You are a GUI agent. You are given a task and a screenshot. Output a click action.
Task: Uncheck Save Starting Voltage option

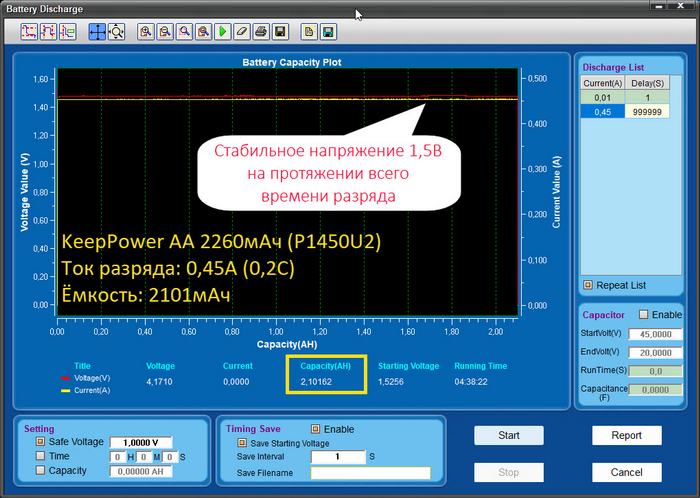tap(241, 442)
